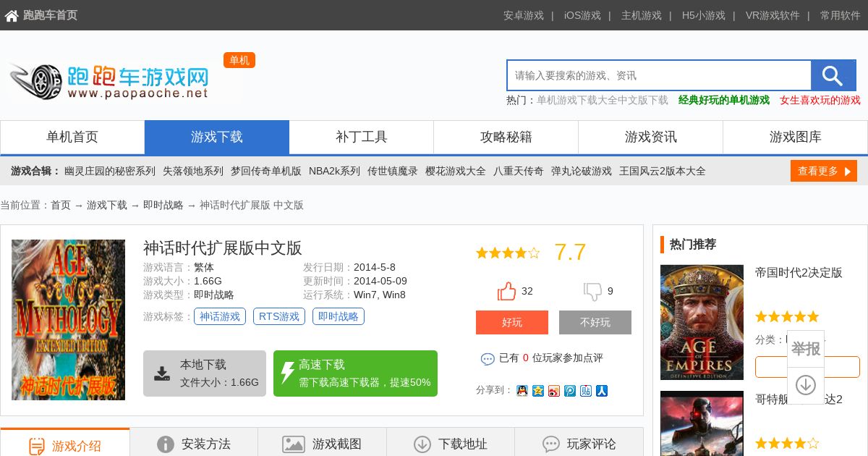Screen dimensions: 868x456
Task: Open 游戏下载 nav tab
Action: coord(217,137)
